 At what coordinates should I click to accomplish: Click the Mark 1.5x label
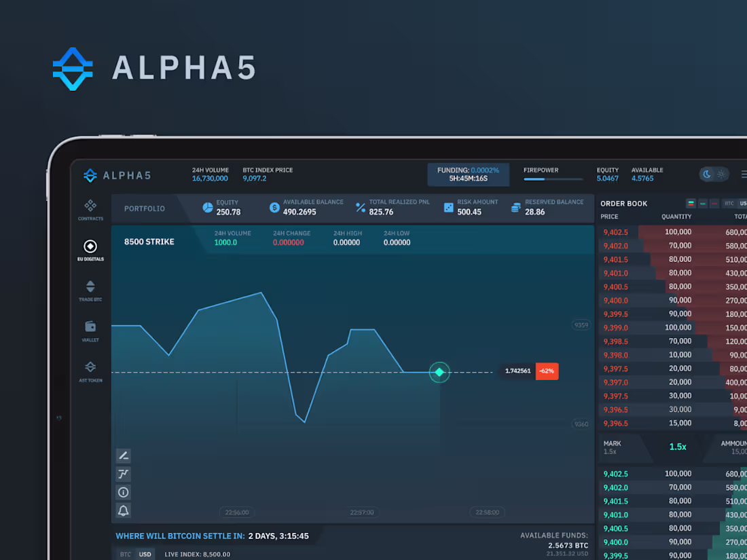point(612,447)
